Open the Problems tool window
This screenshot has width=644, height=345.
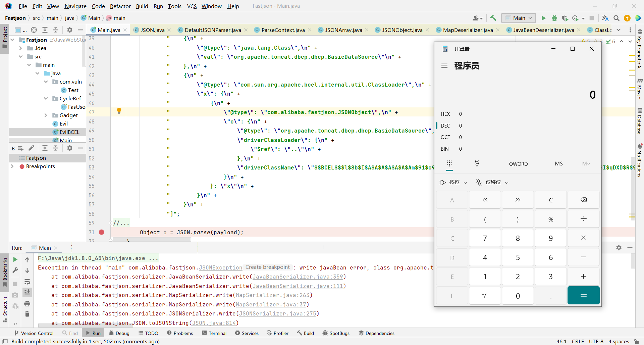[180, 333]
